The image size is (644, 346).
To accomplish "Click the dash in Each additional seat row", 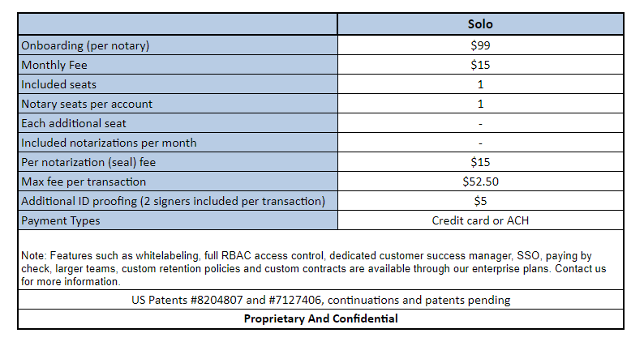I will coord(480,123).
